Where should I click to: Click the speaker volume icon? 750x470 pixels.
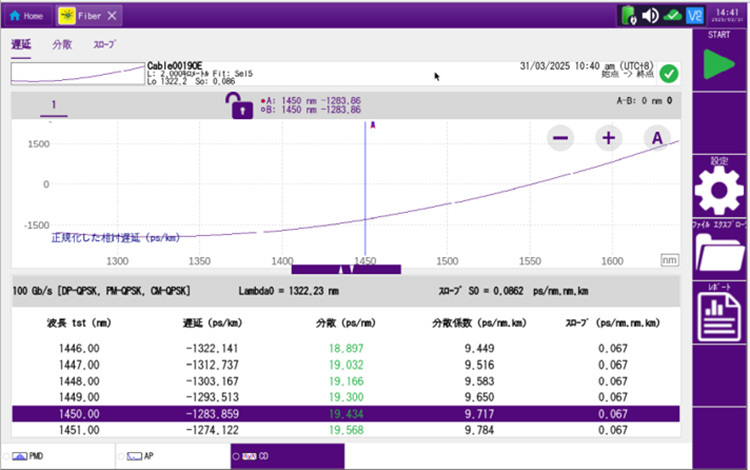pos(650,15)
